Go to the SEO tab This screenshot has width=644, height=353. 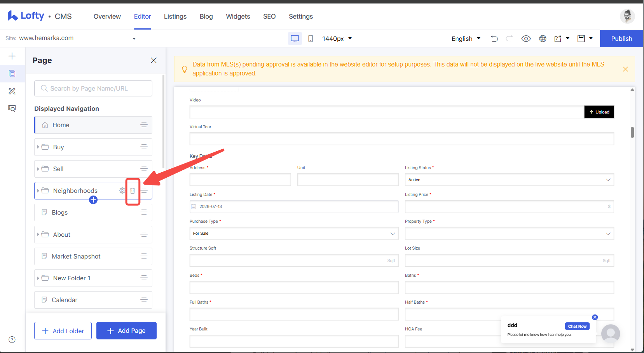269,16
